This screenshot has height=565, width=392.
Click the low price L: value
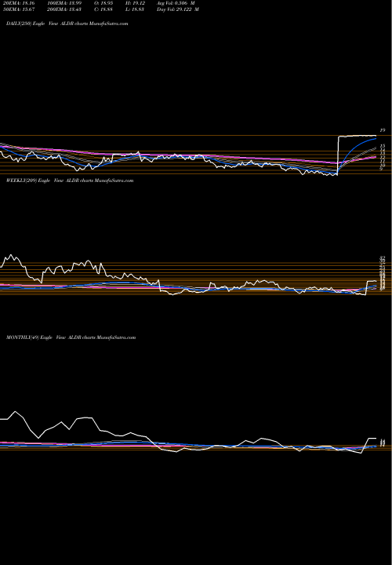[x=136, y=9]
